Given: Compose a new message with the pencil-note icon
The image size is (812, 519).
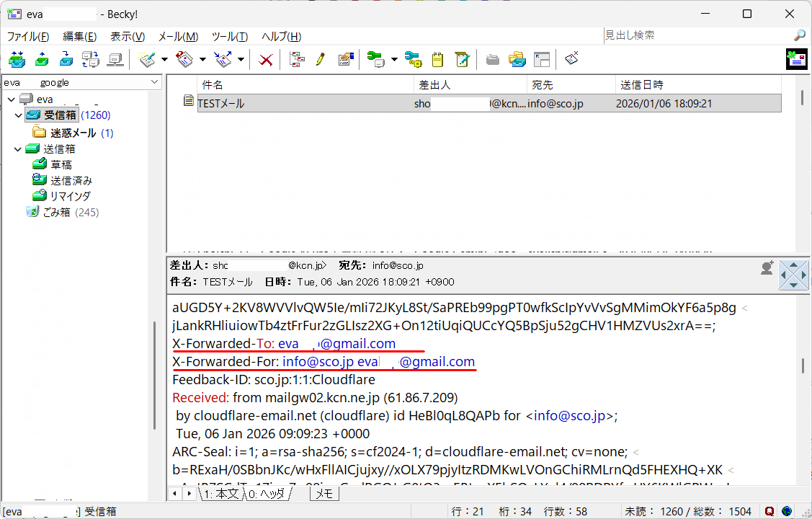Looking at the screenshot, I should click(146, 59).
